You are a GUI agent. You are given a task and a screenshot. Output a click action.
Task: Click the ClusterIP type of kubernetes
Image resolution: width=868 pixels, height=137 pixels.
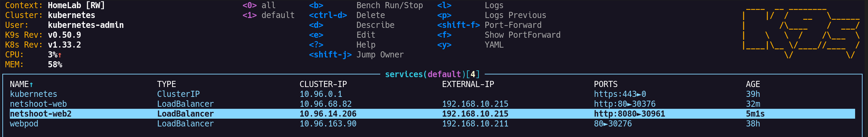click(x=178, y=94)
